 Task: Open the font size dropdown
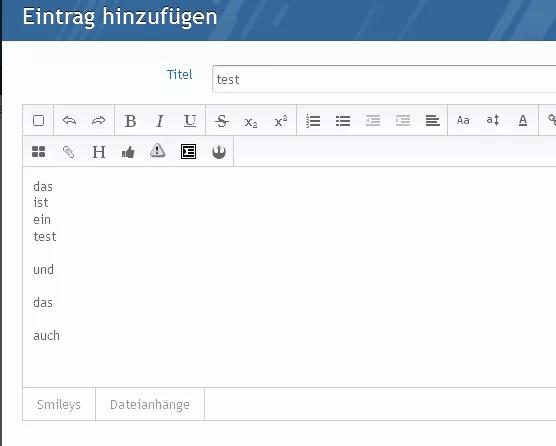[493, 120]
